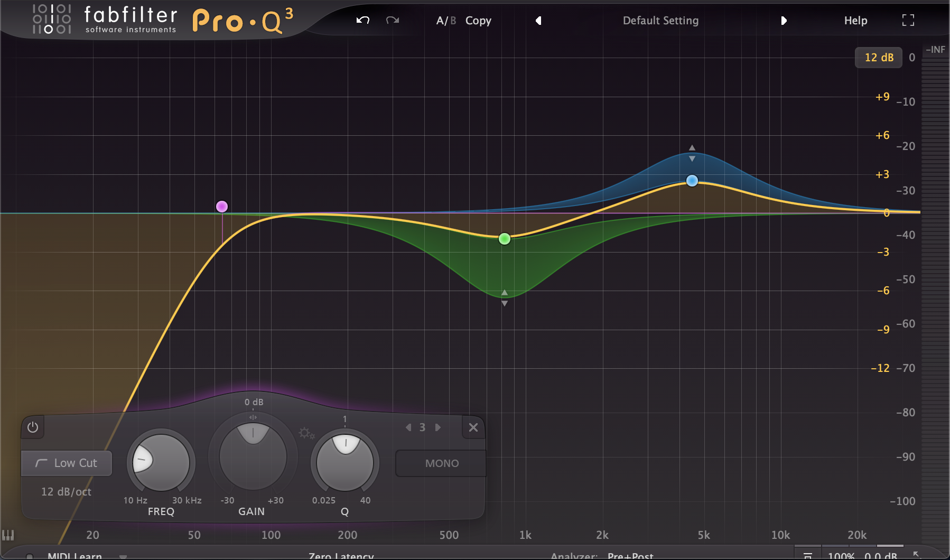Screen dimensions: 950x560
Task: Select the blue bell band node
Action: click(x=692, y=181)
